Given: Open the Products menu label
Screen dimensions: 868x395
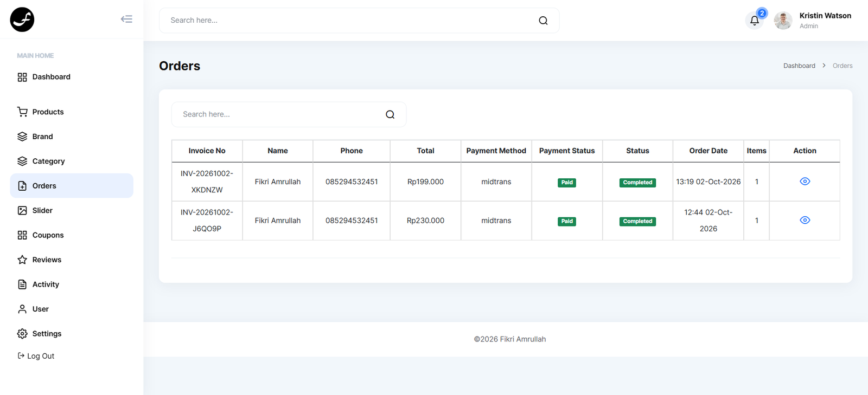Looking at the screenshot, I should (48, 112).
